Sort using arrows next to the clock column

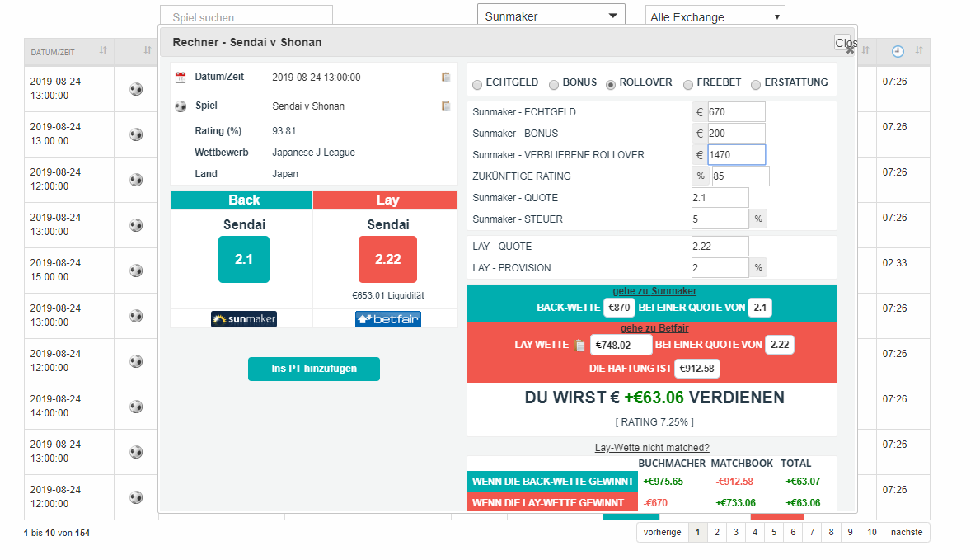pos(919,50)
